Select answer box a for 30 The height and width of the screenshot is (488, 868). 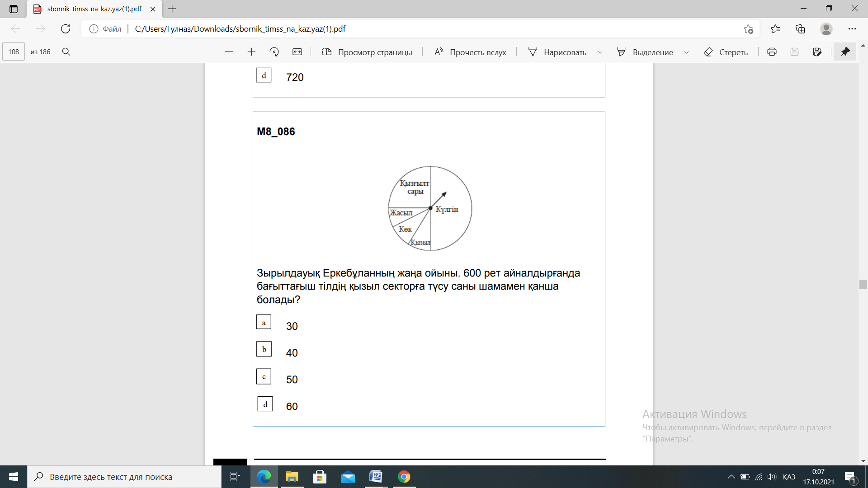coord(264,322)
